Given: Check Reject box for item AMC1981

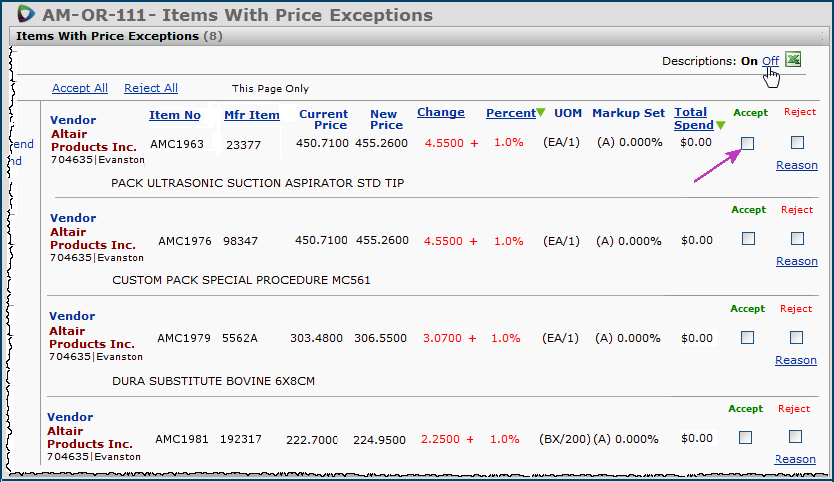Looking at the screenshot, I should coord(796,436).
